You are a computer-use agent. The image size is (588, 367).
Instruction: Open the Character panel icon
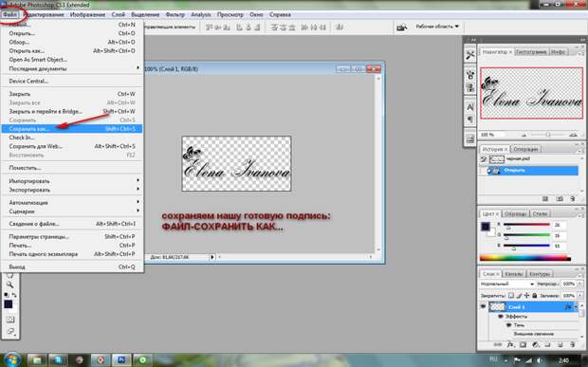(469, 107)
